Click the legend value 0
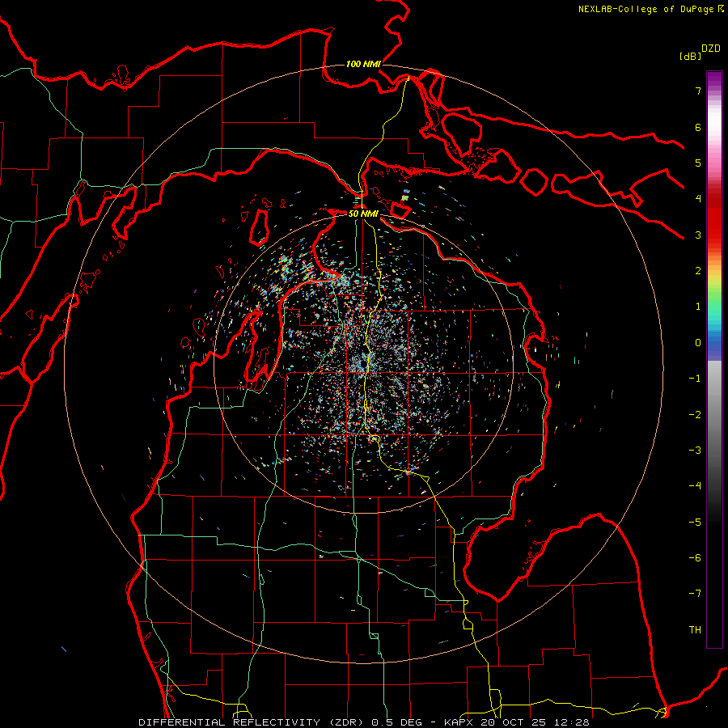 point(698,343)
